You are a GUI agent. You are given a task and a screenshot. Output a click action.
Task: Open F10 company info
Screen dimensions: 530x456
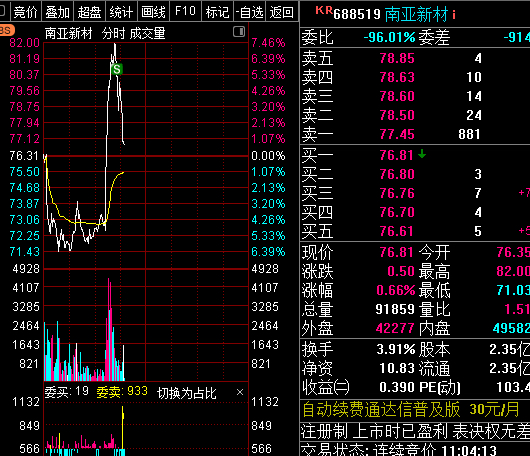[x=185, y=12]
